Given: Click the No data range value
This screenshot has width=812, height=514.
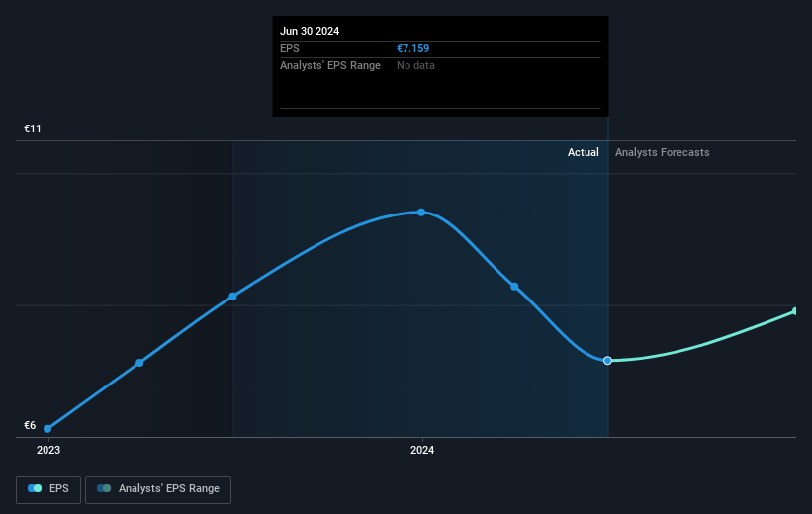Looking at the screenshot, I should tap(415, 66).
